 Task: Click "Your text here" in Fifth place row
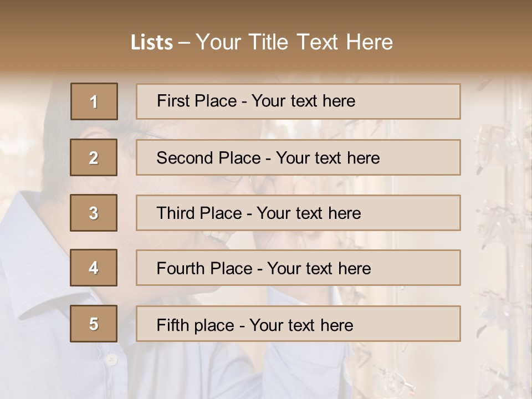point(301,325)
